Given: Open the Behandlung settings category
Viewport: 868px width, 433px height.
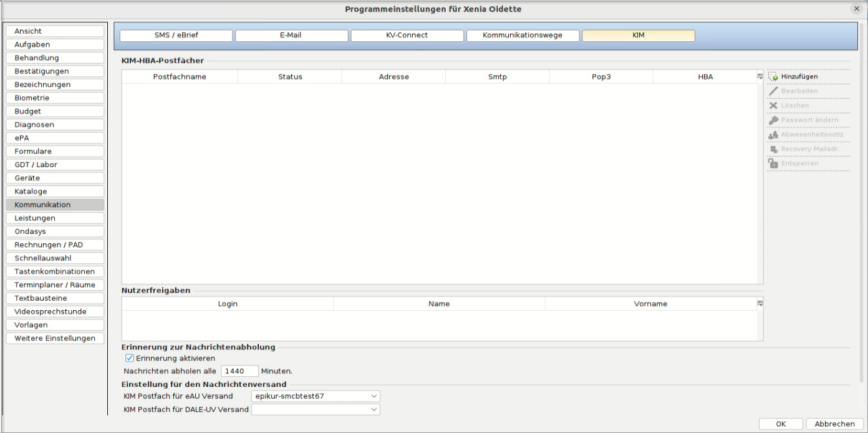Looking at the screenshot, I should coord(55,58).
